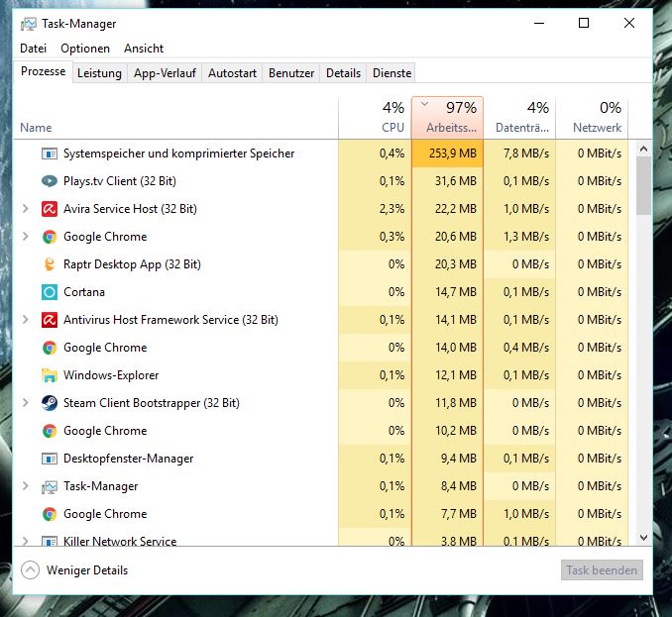Click the 253,9 MB memory cell

coord(447,154)
